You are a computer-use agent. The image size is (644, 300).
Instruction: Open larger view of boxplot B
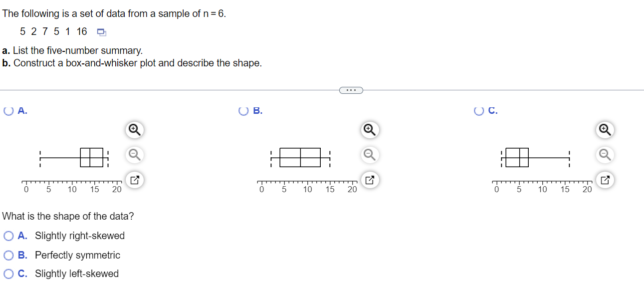pos(369,180)
